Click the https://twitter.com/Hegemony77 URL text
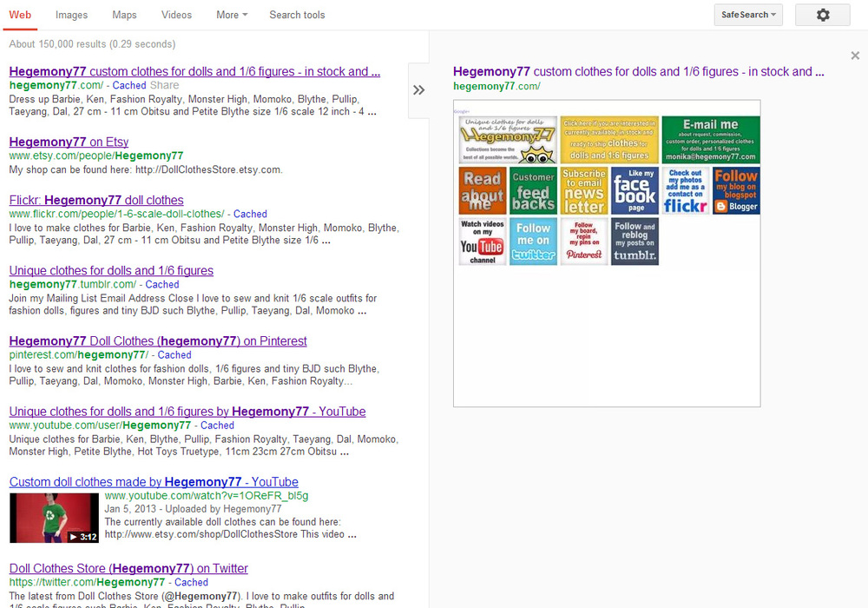868x608 pixels. (x=88, y=582)
